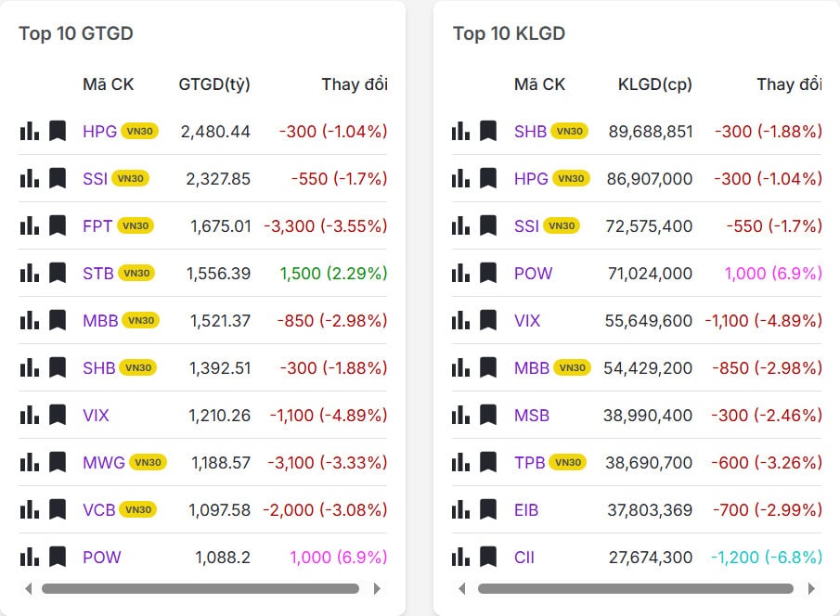
Task: Click the left scroll arrow under KLGD panel
Action: click(460, 588)
